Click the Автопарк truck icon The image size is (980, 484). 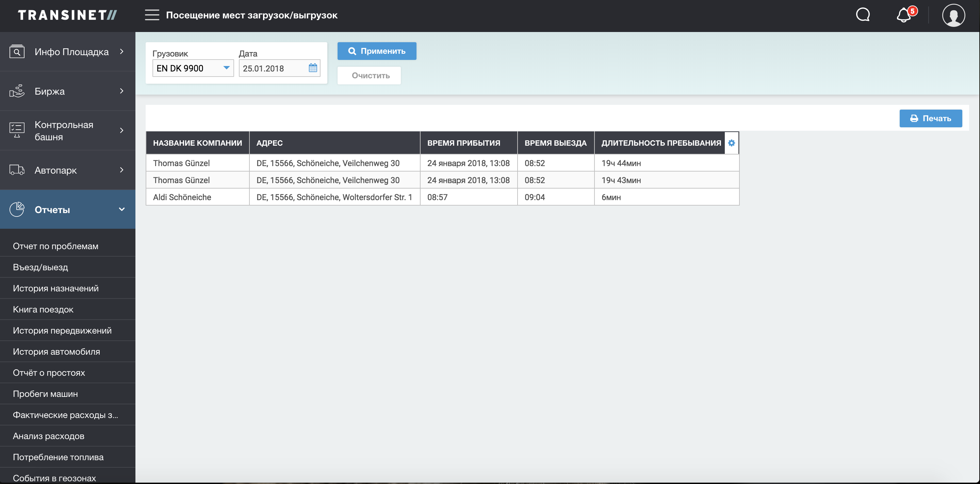tap(17, 170)
